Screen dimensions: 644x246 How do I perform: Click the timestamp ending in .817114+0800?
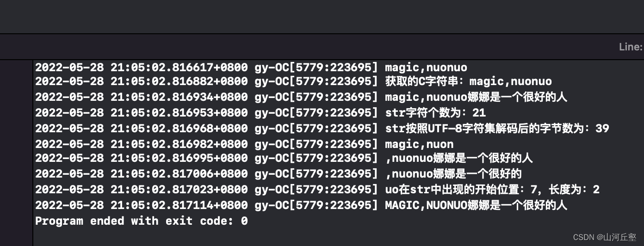(x=141, y=205)
